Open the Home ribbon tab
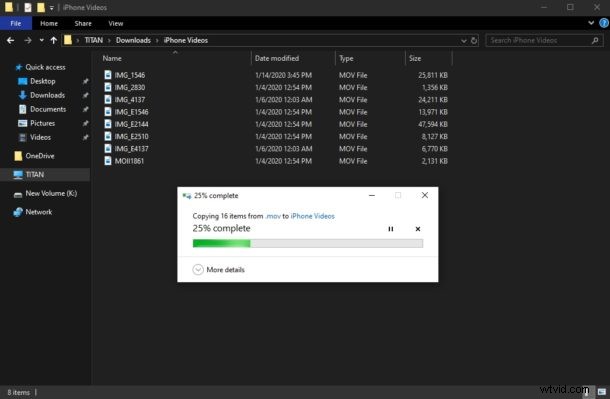Viewport: 610px width, 399px height. (x=49, y=23)
